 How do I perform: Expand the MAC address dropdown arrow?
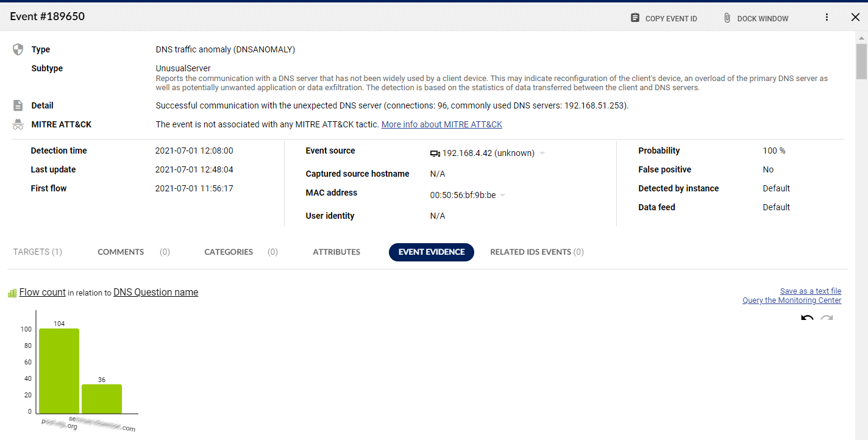click(503, 196)
